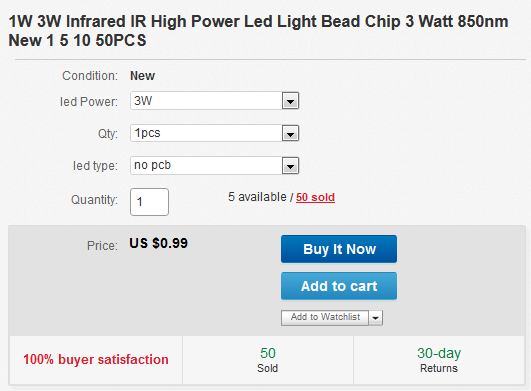The width and height of the screenshot is (531, 391).
Task: Open the led type no pcb dropdown
Action: tap(214, 166)
